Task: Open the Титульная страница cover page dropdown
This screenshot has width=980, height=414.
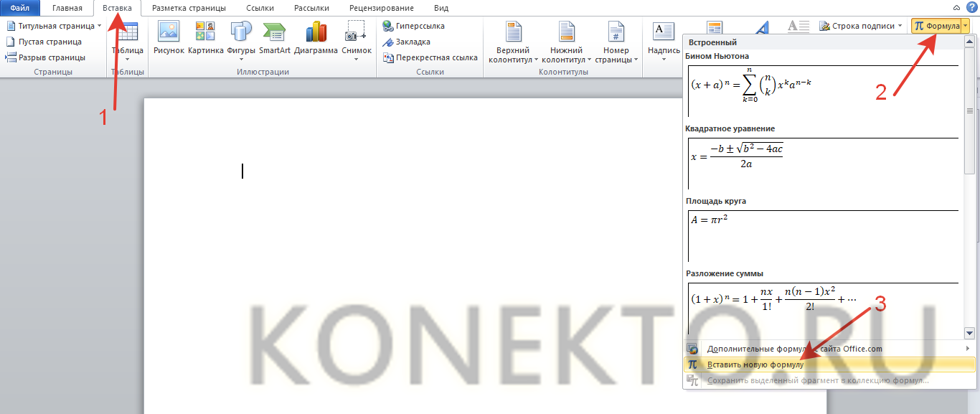Action: tap(55, 26)
